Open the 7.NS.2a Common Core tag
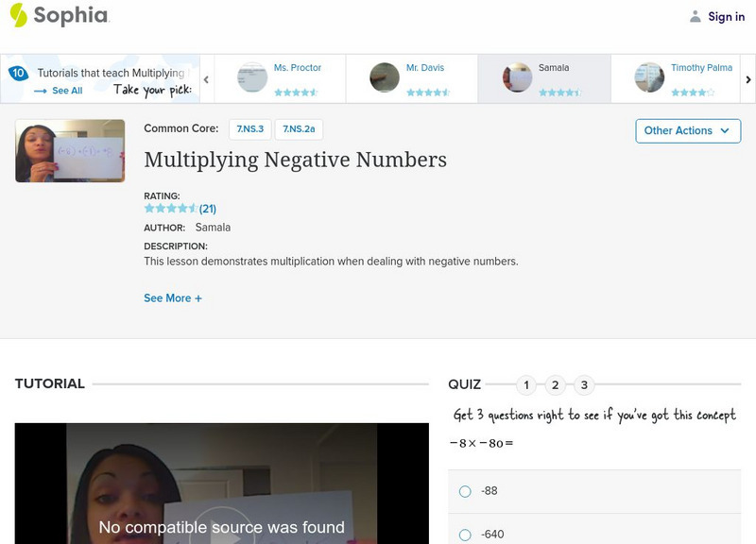The height and width of the screenshot is (544, 756). click(x=299, y=129)
